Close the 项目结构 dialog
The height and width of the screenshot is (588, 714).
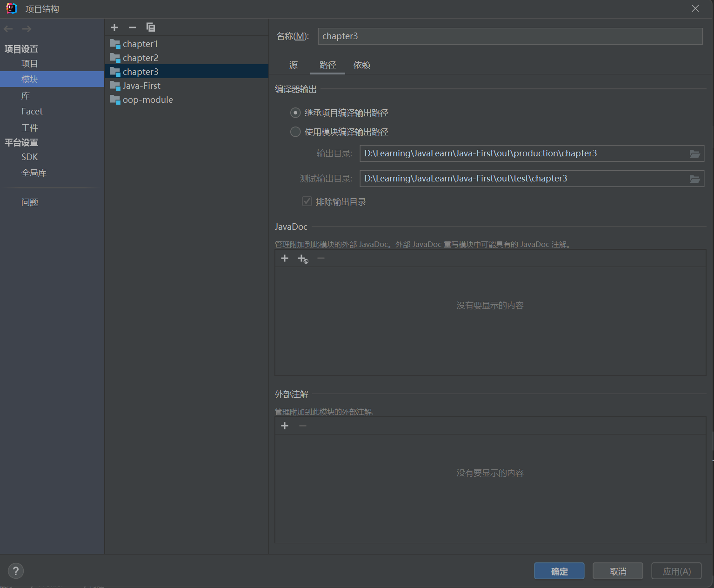695,8
